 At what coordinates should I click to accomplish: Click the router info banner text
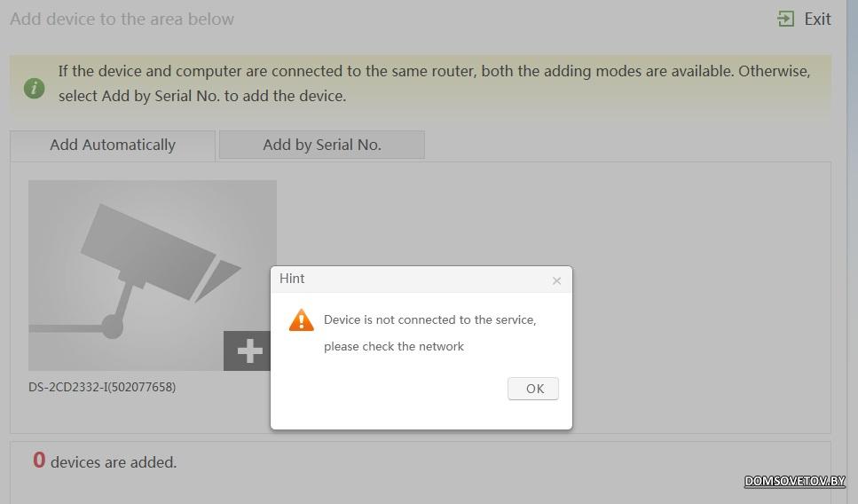434,83
